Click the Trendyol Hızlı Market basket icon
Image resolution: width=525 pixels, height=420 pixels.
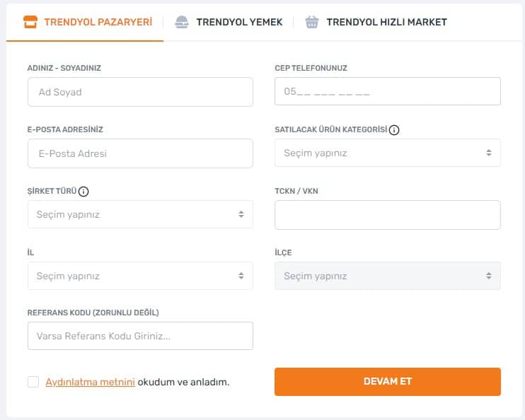coord(312,22)
